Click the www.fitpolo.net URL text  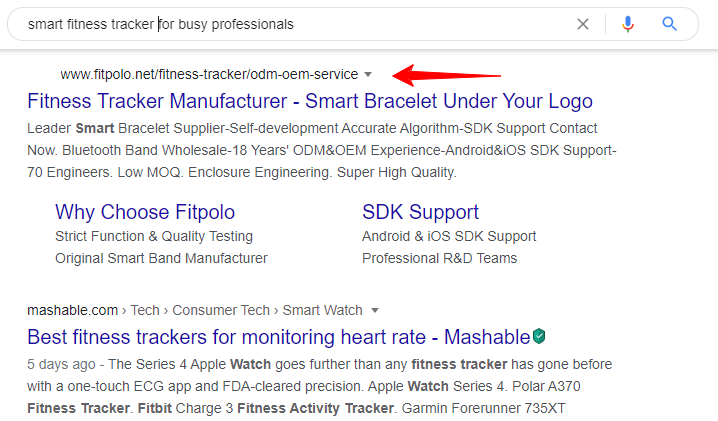(x=209, y=74)
